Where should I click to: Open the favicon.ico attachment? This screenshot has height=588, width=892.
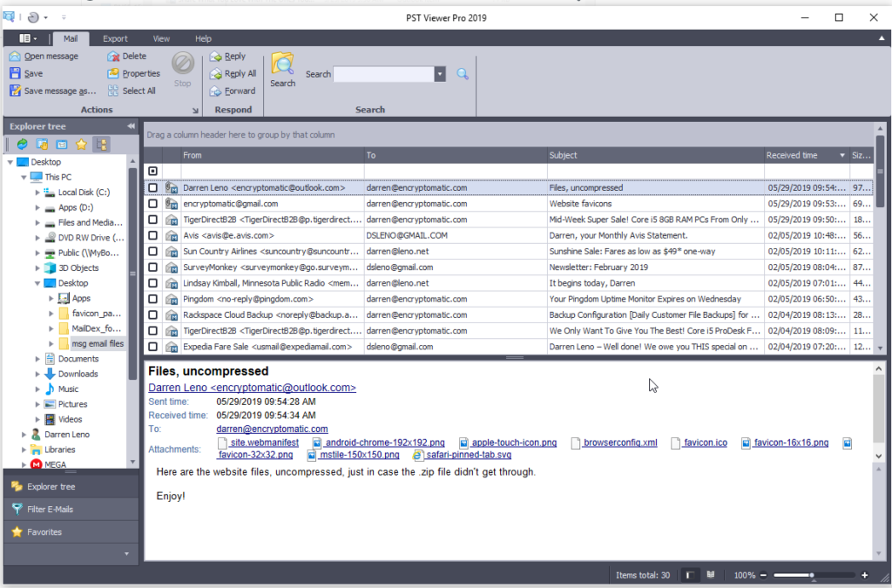706,443
